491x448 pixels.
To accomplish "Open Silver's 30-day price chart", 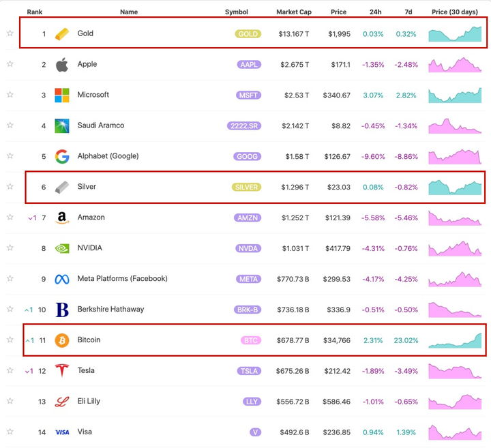I will pos(455,187).
